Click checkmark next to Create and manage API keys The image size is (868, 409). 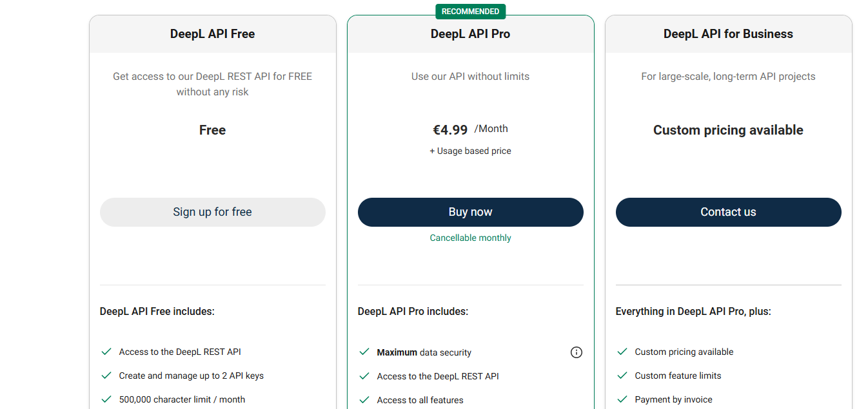(106, 376)
